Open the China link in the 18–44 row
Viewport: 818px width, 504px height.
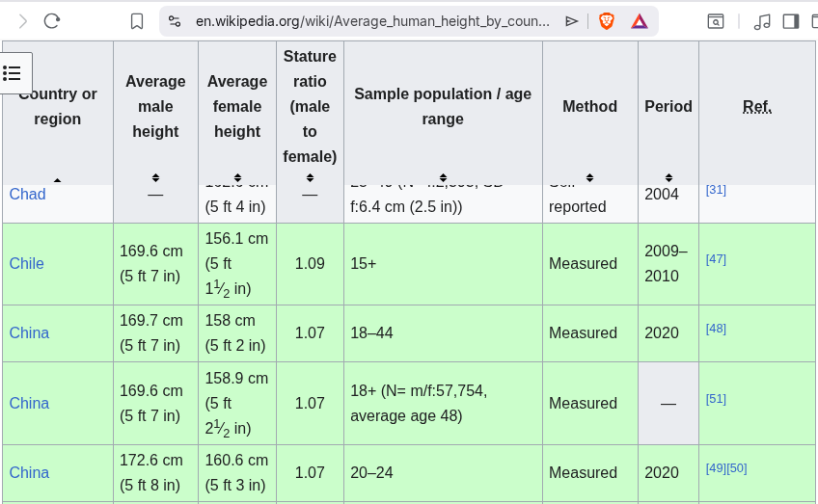(29, 332)
